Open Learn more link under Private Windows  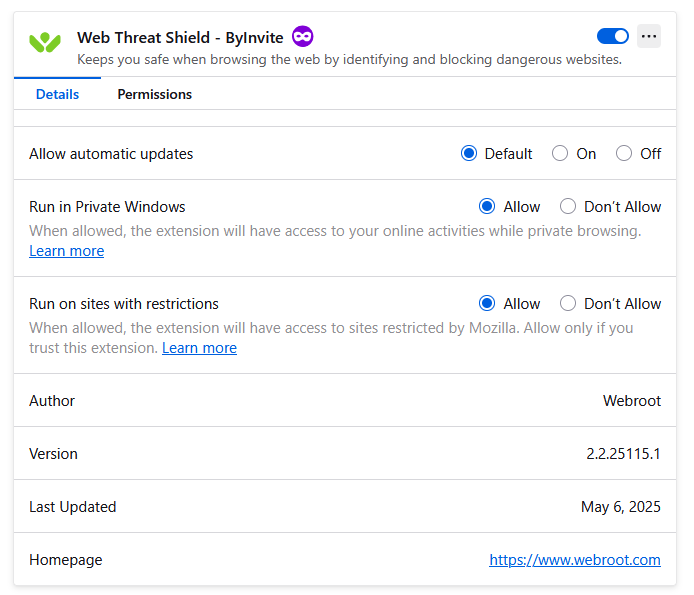point(67,251)
